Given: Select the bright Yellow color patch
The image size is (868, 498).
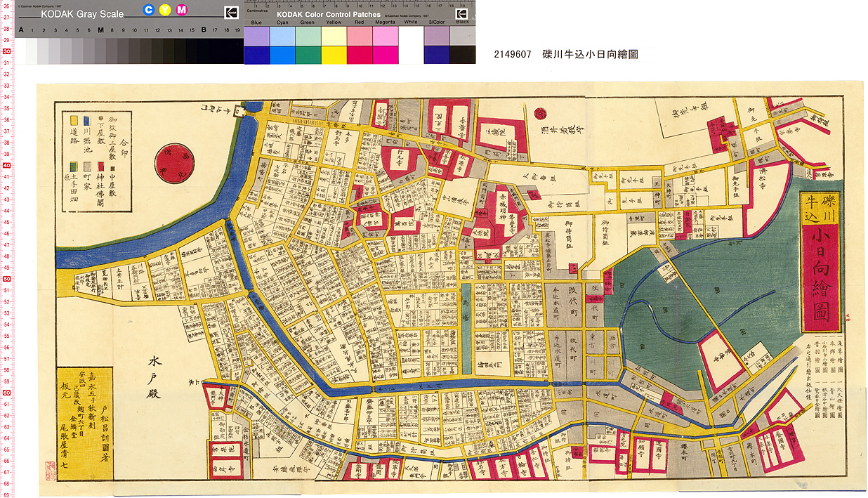Looking at the screenshot, I should pyautogui.click(x=334, y=55).
